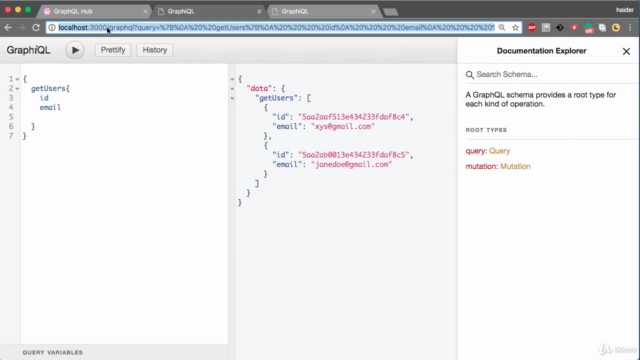Close the third GraphiQL tab
Image resolution: width=640 pixels, height=360 pixels.
click(x=373, y=11)
